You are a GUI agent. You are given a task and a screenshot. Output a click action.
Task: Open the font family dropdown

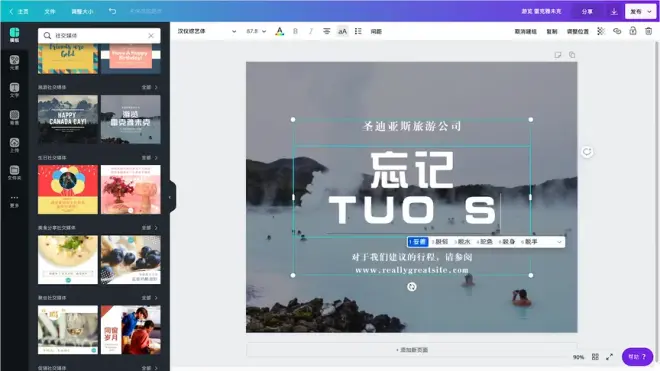click(207, 31)
